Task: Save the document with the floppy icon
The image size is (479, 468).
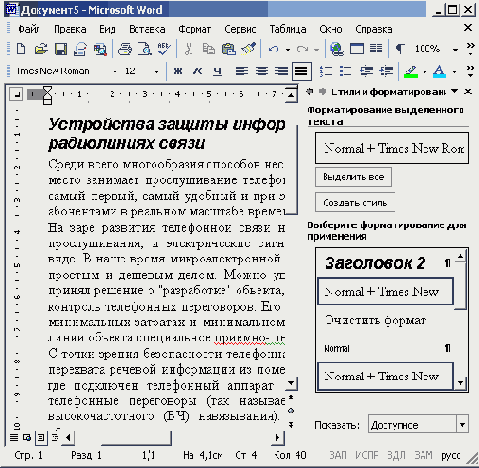Action: pos(61,49)
